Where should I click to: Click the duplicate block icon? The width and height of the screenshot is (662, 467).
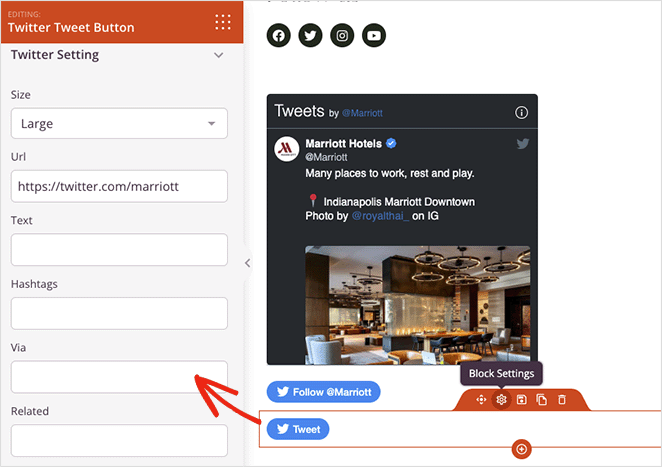coord(542,399)
